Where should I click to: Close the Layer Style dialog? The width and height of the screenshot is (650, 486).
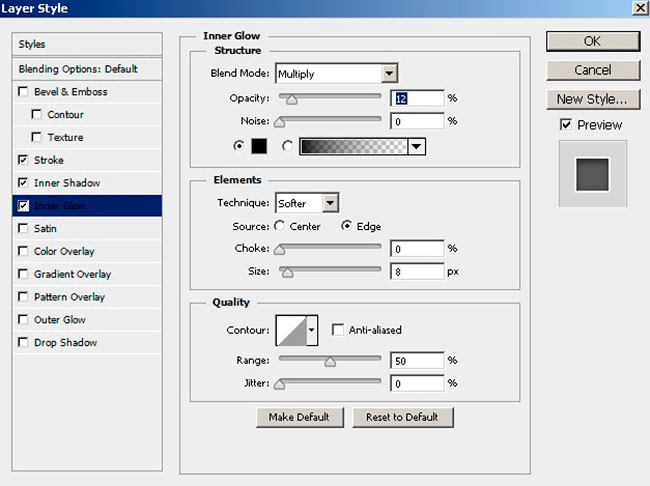click(638, 8)
